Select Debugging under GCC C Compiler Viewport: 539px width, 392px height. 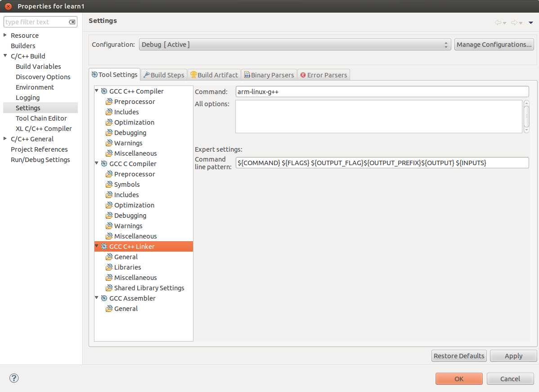(130, 216)
